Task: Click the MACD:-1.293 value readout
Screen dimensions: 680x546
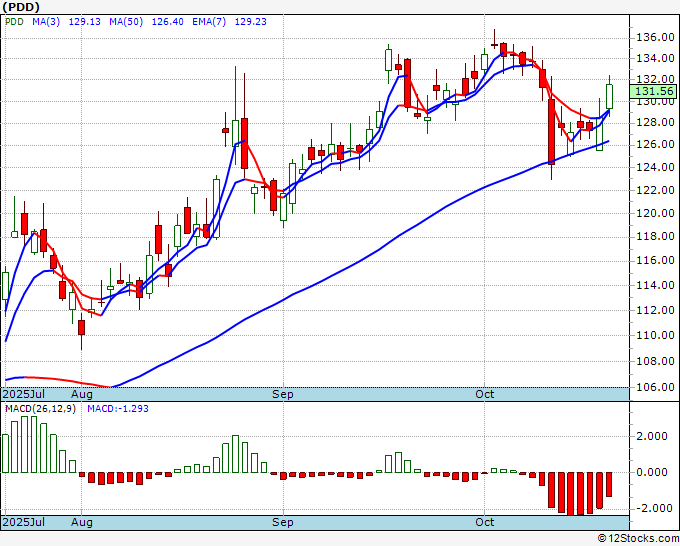Action: (118, 409)
